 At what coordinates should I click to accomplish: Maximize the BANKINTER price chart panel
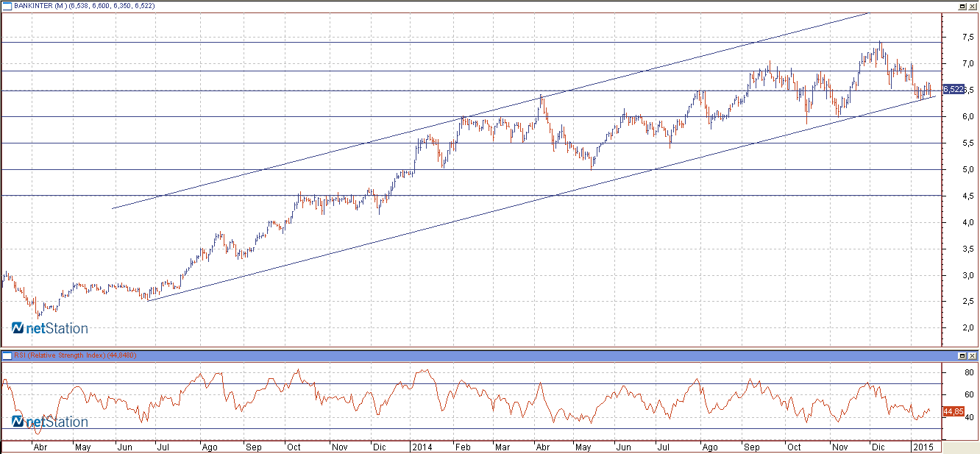962,5
